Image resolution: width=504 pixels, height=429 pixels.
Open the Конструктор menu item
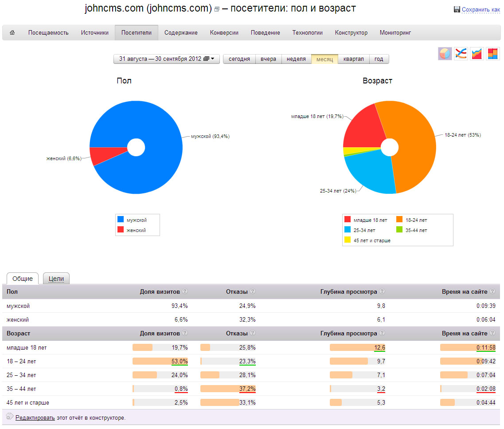351,32
